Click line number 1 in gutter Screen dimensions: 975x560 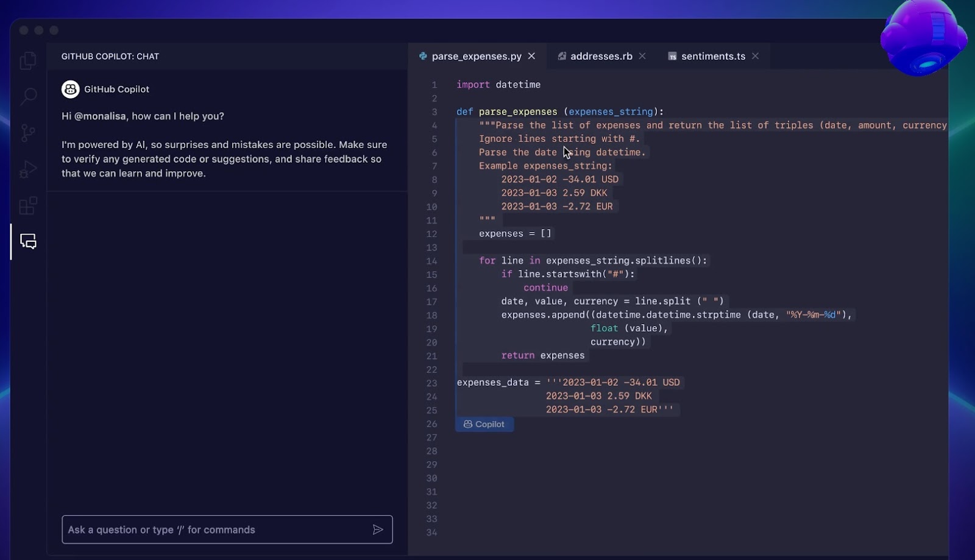point(434,85)
